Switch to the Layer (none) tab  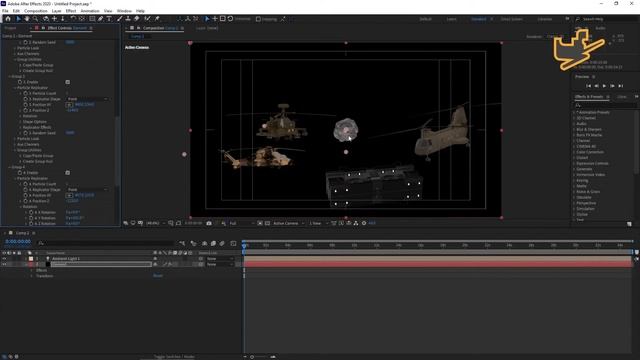[x=207, y=28]
